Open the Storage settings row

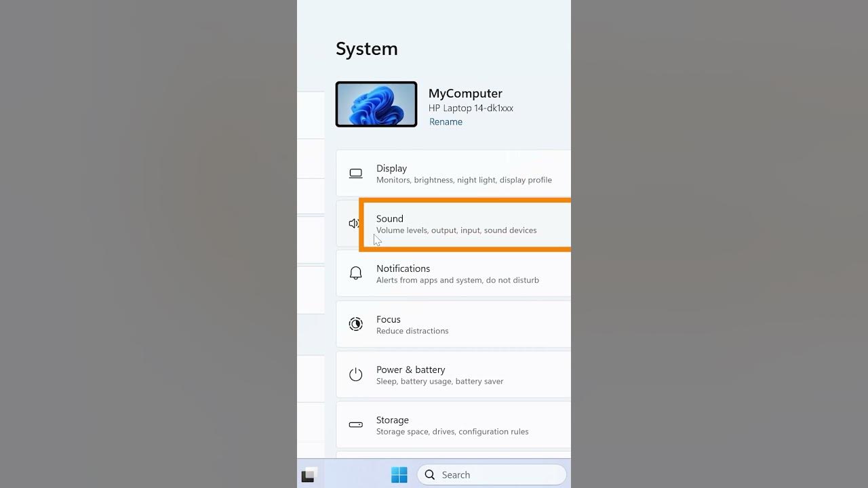pyautogui.click(x=453, y=425)
